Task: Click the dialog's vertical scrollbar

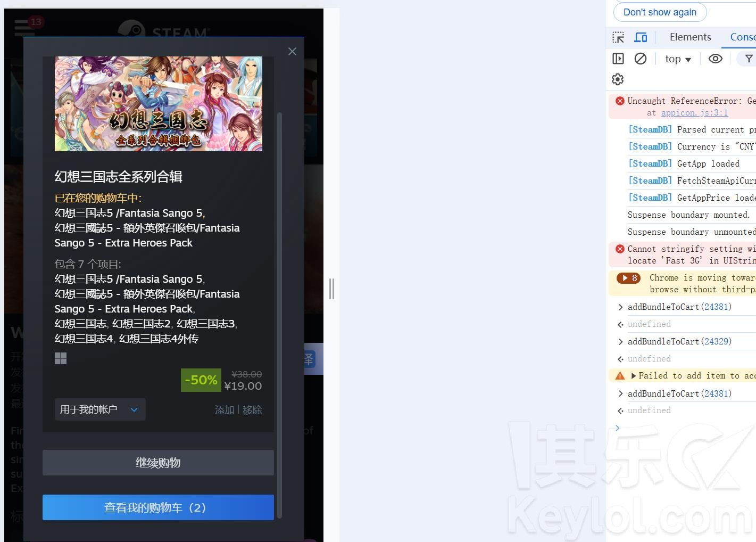Action: (x=279, y=314)
